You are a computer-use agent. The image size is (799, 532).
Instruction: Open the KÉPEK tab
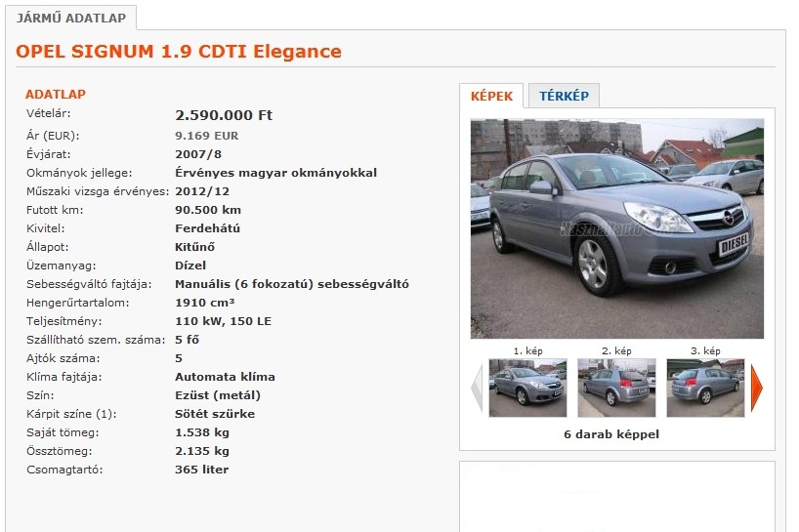[491, 96]
